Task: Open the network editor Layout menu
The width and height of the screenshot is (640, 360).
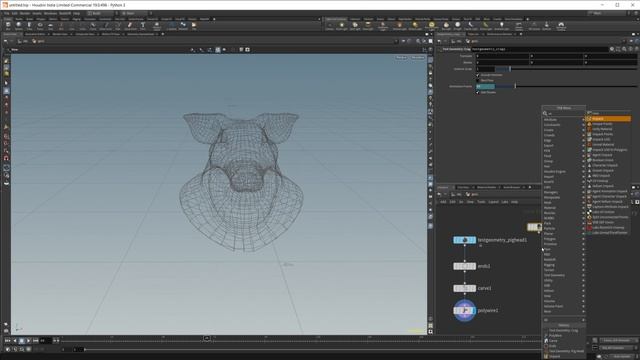Action: tap(493, 202)
